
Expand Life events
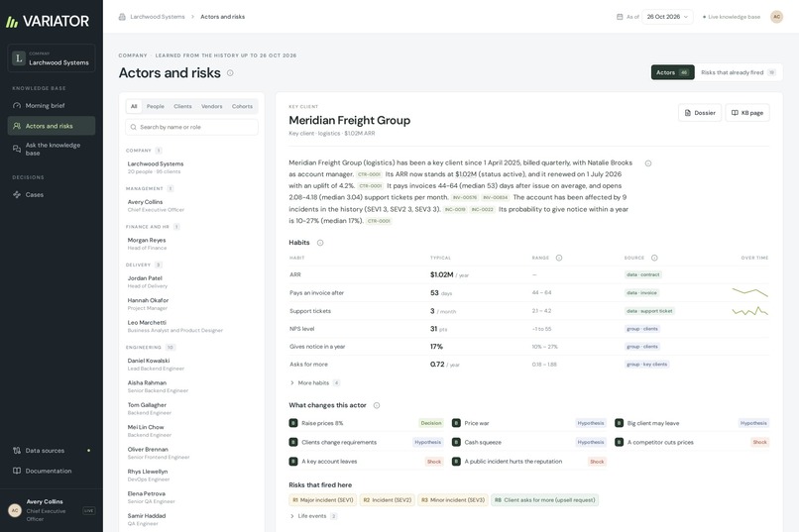313,516
